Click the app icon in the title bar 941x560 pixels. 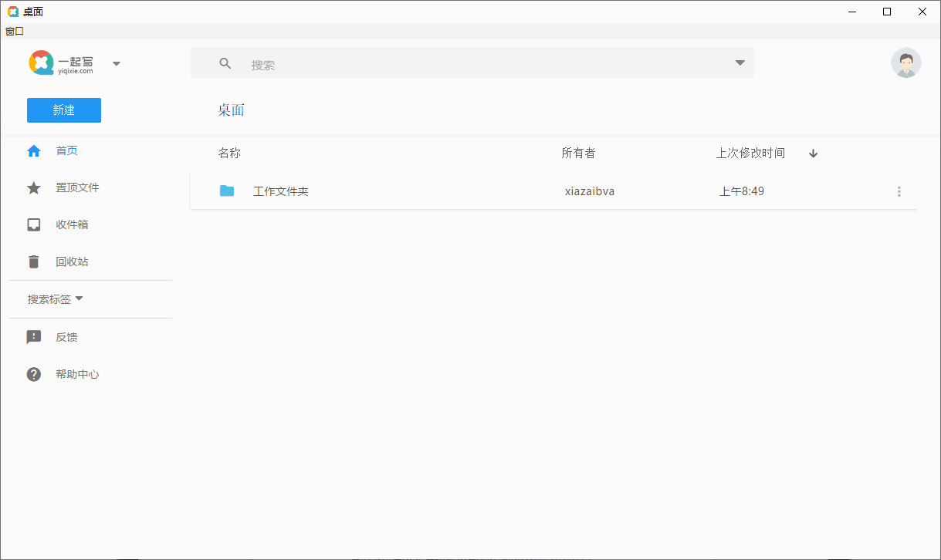tap(13, 12)
